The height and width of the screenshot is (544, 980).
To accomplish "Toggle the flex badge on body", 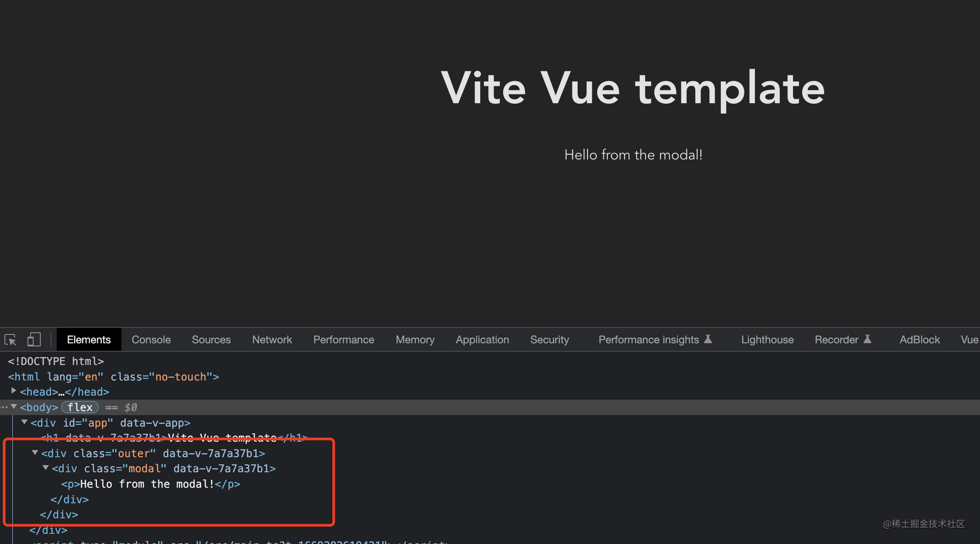I will coord(80,407).
